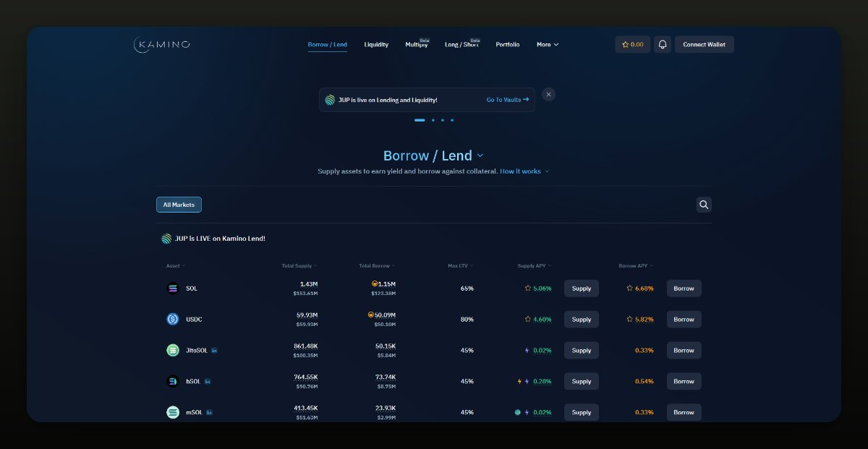This screenshot has width=868, height=449.
Task: Select the fourth carousel dot
Action: pyautogui.click(x=452, y=120)
